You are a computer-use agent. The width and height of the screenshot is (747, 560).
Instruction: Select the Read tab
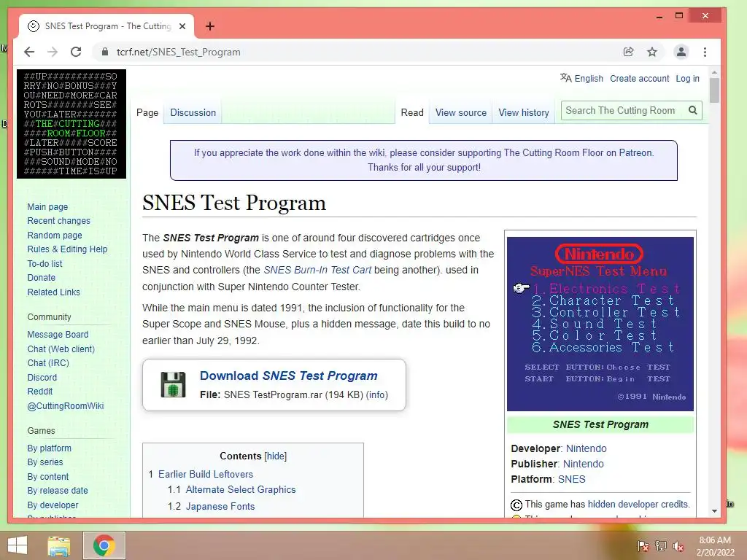click(412, 113)
